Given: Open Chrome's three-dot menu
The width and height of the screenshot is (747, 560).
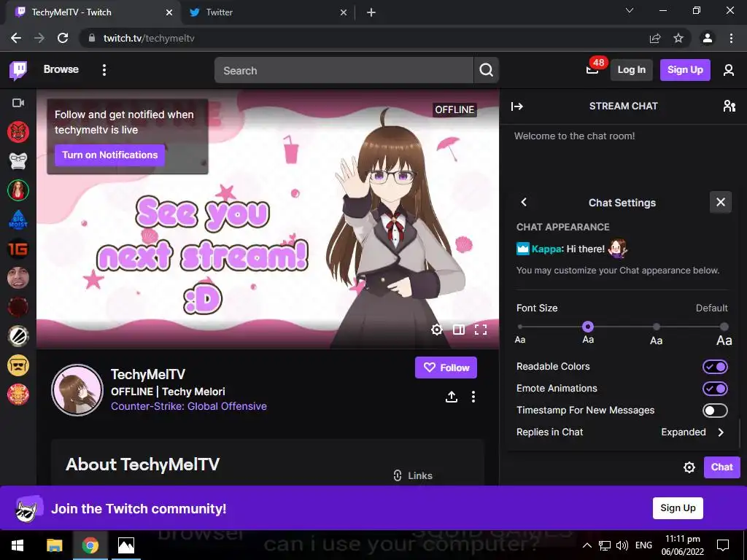Looking at the screenshot, I should (731, 38).
